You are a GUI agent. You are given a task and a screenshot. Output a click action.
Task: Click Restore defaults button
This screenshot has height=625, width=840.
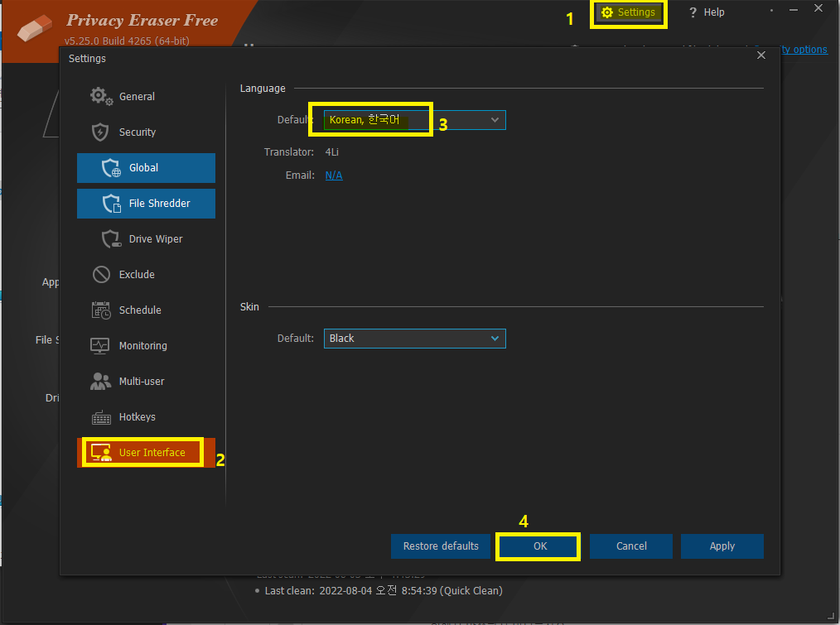tap(441, 546)
